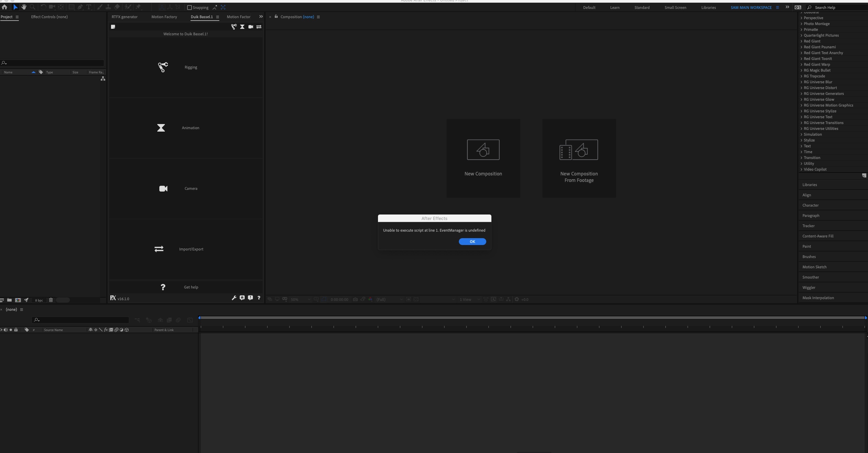Select the Horizontal Type tool
The image size is (868, 453).
coord(89,7)
